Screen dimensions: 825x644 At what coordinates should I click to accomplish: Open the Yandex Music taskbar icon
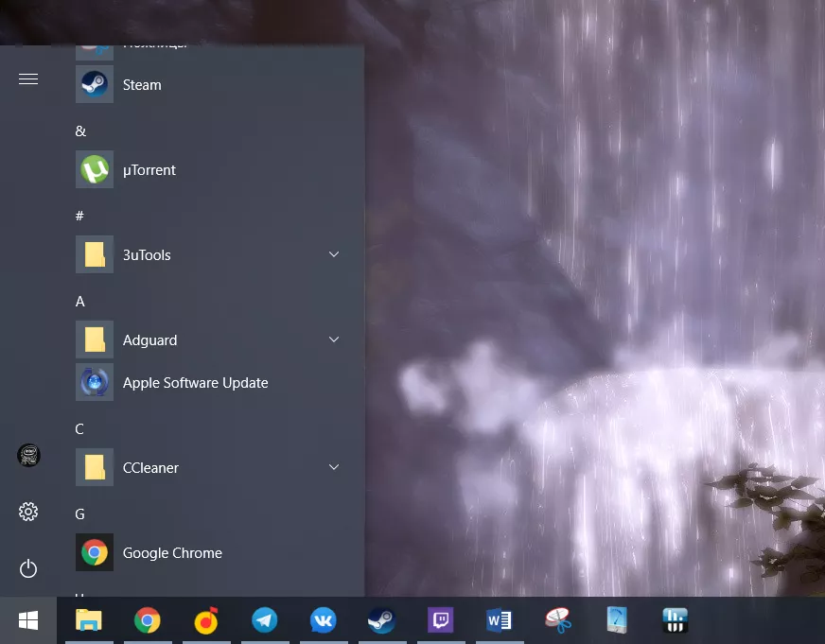pyautogui.click(x=206, y=620)
